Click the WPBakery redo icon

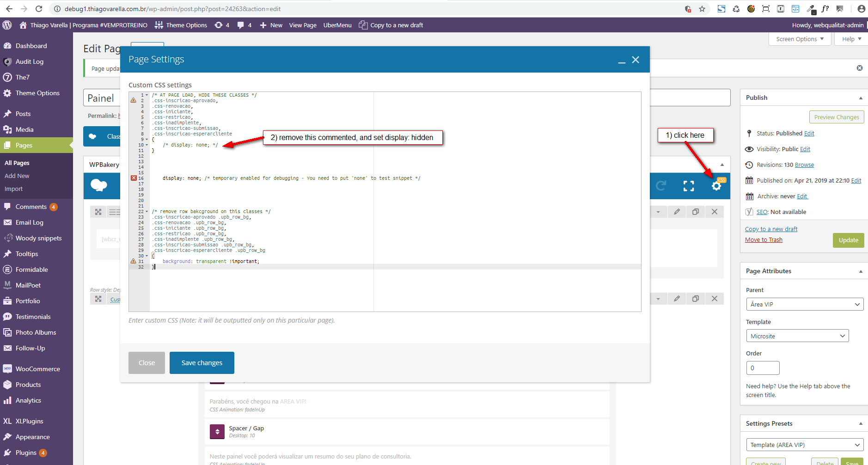[661, 186]
